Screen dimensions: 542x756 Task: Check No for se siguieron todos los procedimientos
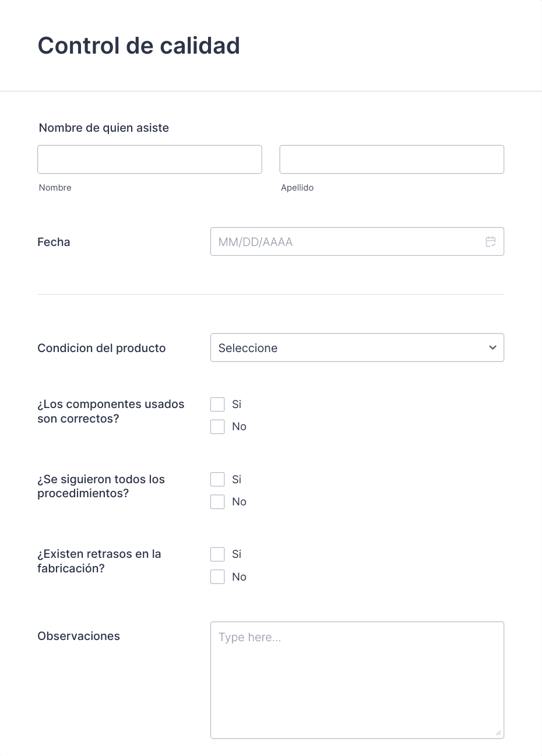point(217,502)
